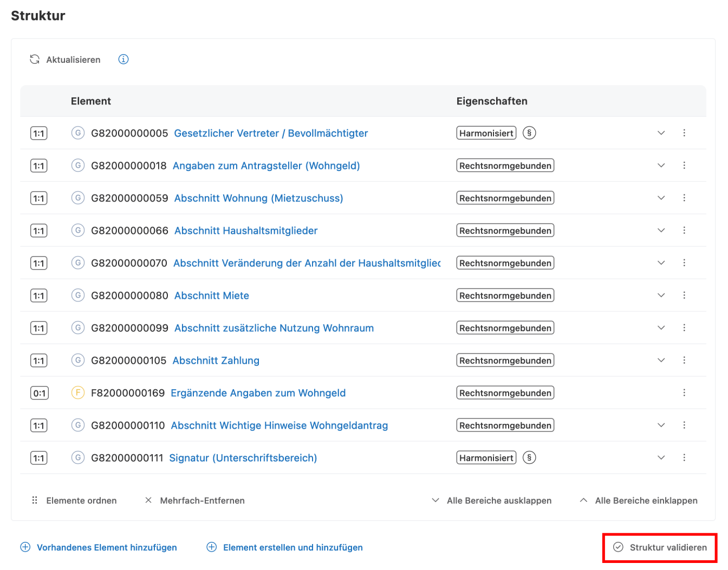Screen dimensions: 728x570
Task: Open three-dot menu for Ergänzende Angaben row
Action: point(684,393)
